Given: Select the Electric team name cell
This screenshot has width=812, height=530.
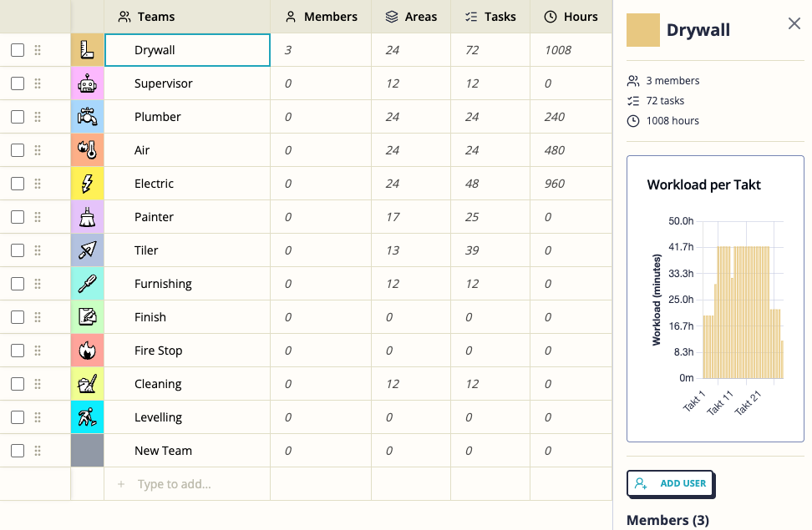Looking at the screenshot, I should [187, 184].
